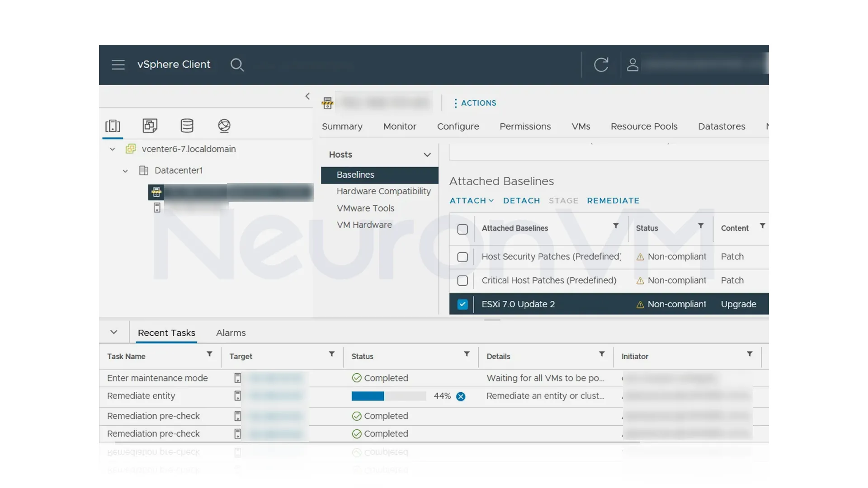Viewport: 868px width, 488px height.
Task: Click the Datacenter1 datacenter icon
Action: [x=143, y=170]
